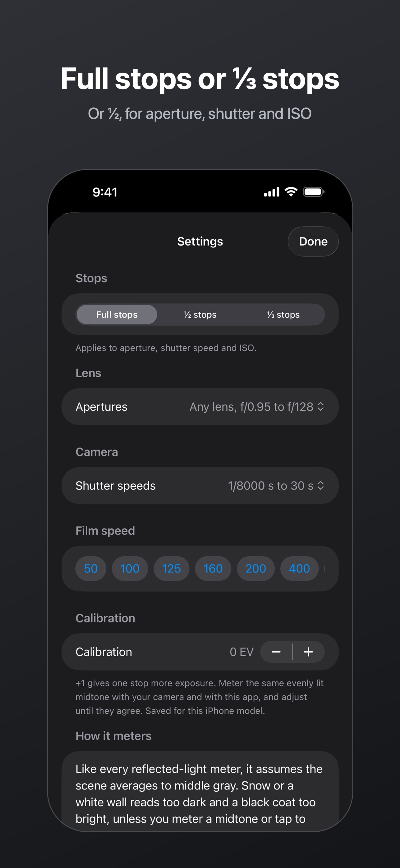Decrease calibration with the minus button
400x868 pixels.
(x=276, y=652)
